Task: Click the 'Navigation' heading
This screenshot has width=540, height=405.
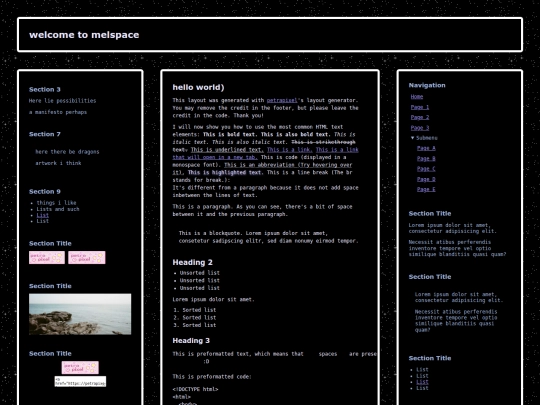Action: click(427, 85)
